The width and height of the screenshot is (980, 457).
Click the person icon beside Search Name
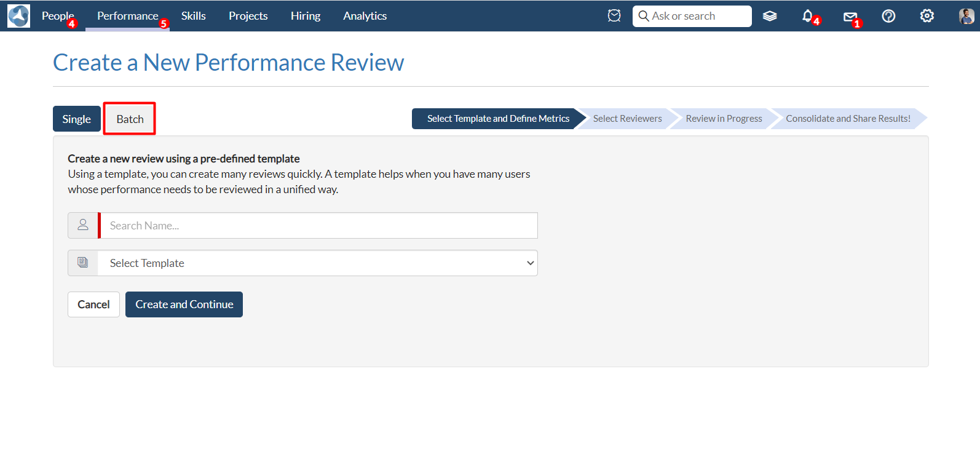tap(83, 225)
